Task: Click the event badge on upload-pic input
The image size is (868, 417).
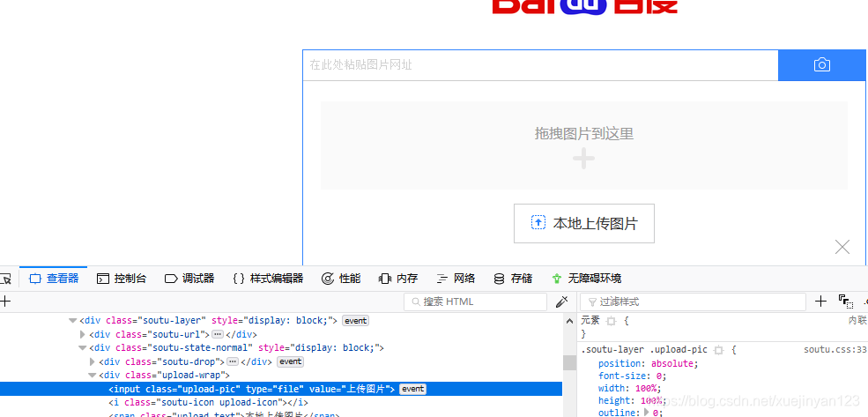Action: [413, 389]
